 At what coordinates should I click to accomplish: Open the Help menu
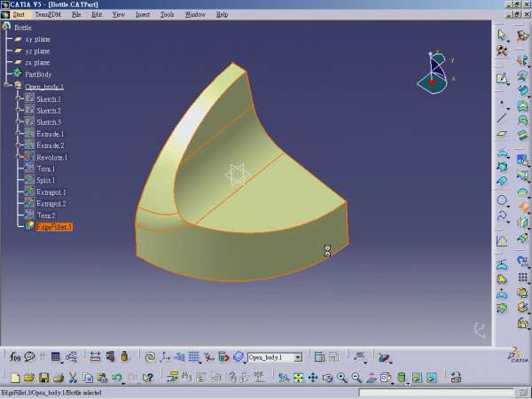pyautogui.click(x=222, y=14)
